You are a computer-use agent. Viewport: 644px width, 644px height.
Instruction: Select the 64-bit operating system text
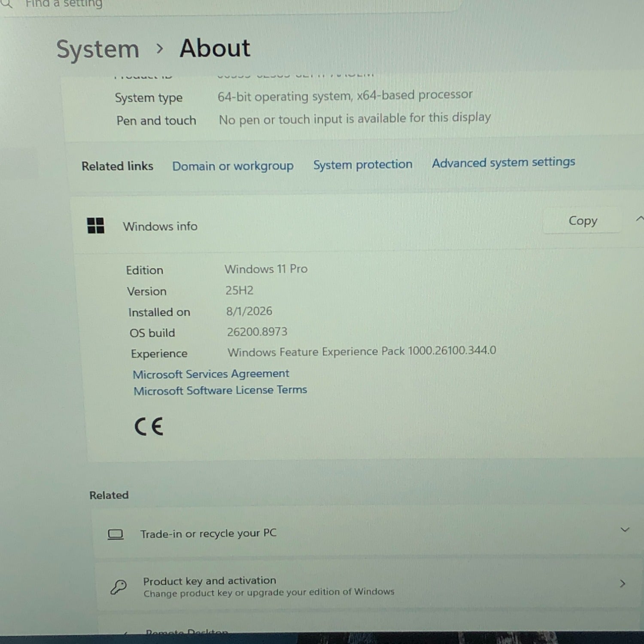tap(345, 96)
